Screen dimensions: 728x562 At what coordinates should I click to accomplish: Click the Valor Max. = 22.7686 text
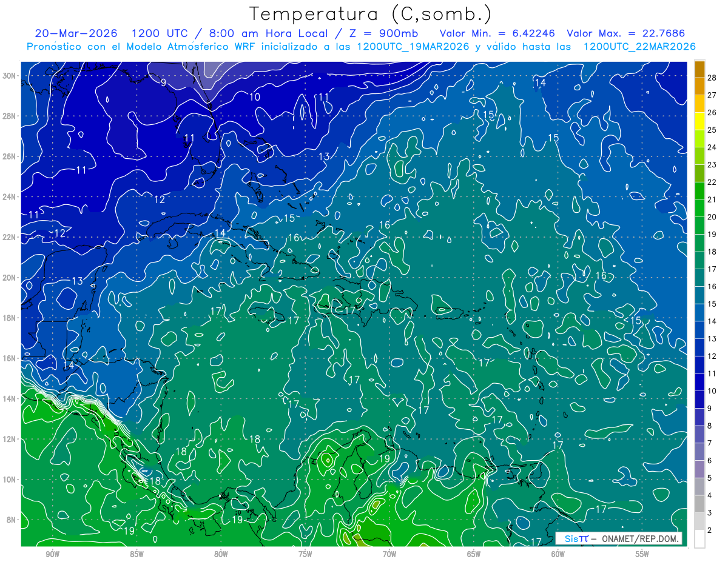(x=627, y=33)
